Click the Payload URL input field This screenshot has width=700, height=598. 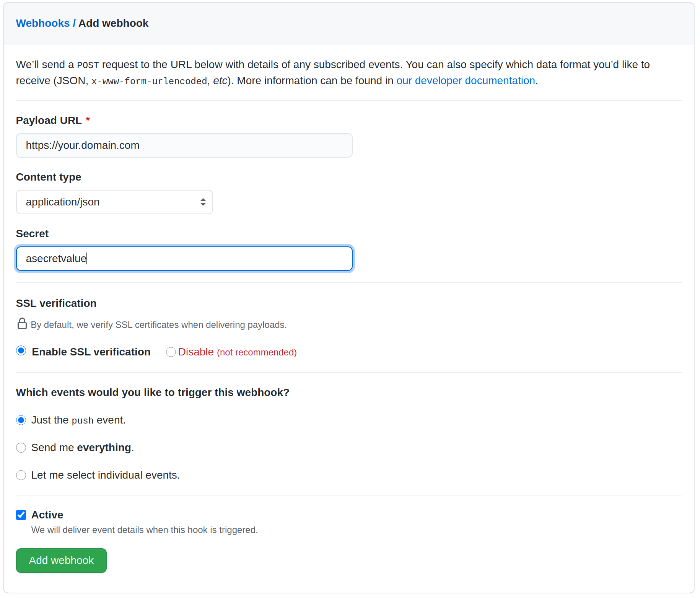click(x=184, y=145)
